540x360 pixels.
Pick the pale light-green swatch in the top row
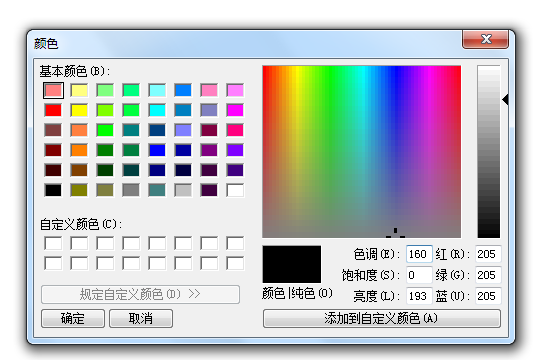pyautogui.click(x=105, y=90)
